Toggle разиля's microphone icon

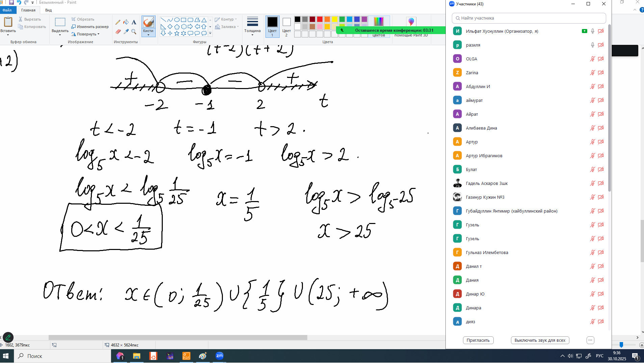tap(592, 45)
